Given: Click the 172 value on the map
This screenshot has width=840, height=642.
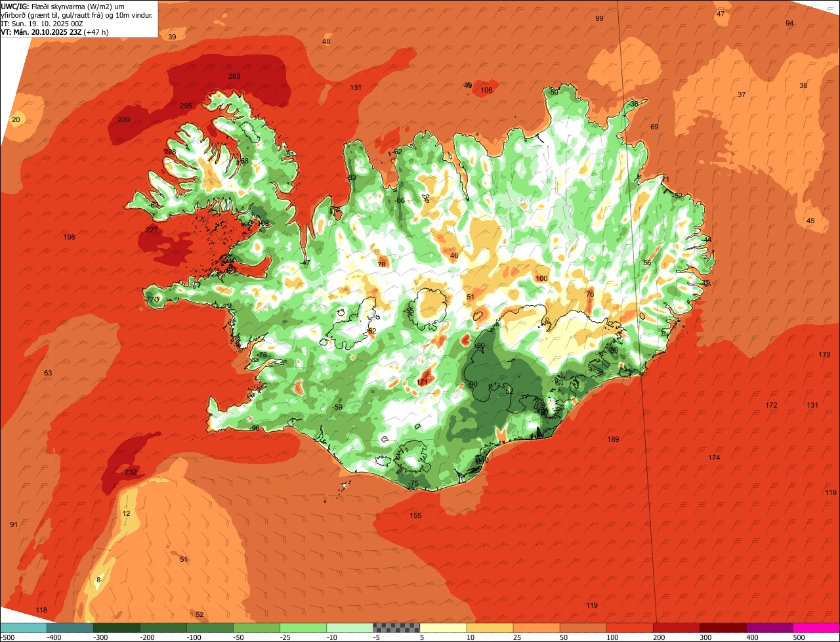Looking at the screenshot, I should click(x=771, y=405).
